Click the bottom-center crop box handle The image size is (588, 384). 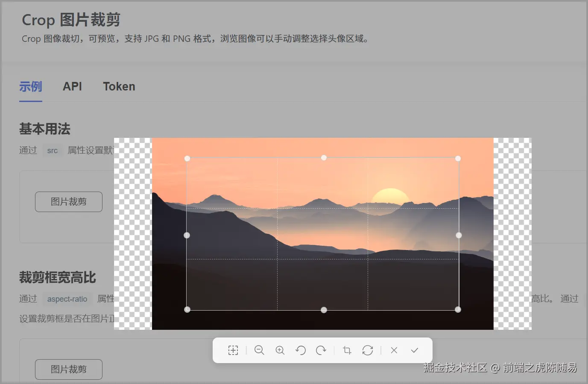click(324, 310)
